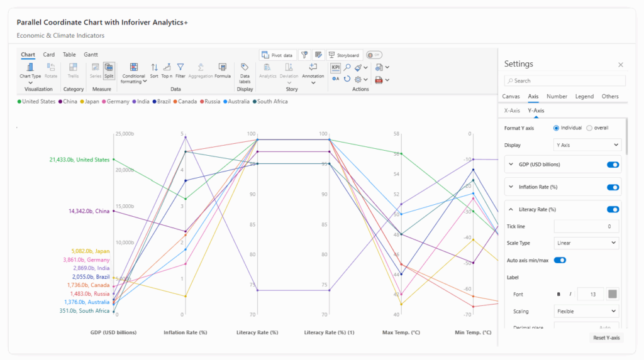Open the Canvas settings tab

(x=511, y=97)
